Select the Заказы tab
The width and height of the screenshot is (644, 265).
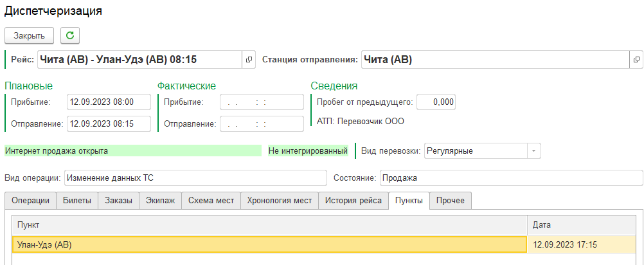coord(118,201)
